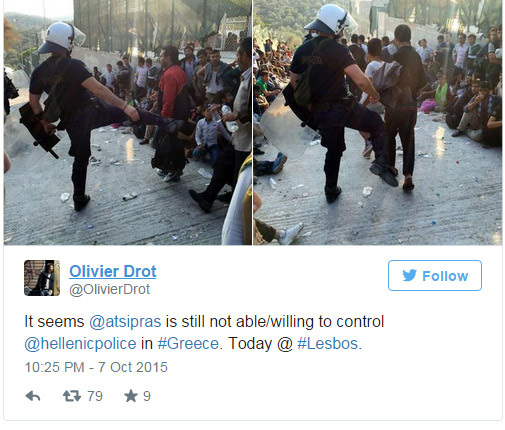This screenshot has width=505, height=430.
Task: Open the @hellenicpolice mention
Action: (80, 343)
